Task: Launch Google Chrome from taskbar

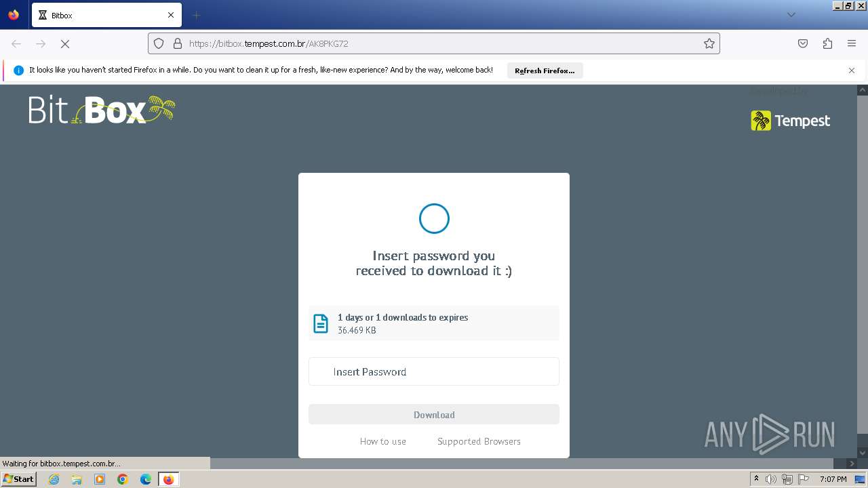Action: (x=123, y=479)
